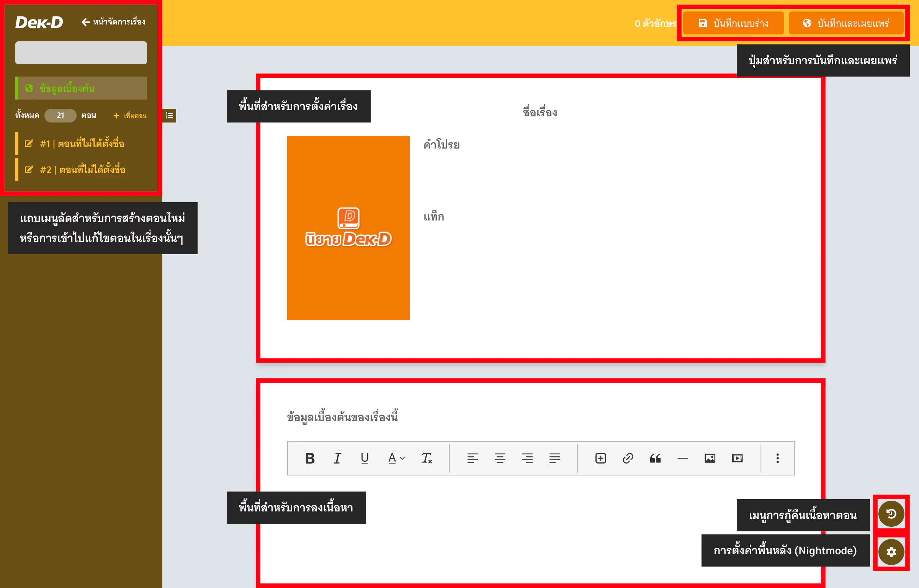Clear text formatting with Tx icon
The height and width of the screenshot is (588, 919).
coord(427,458)
